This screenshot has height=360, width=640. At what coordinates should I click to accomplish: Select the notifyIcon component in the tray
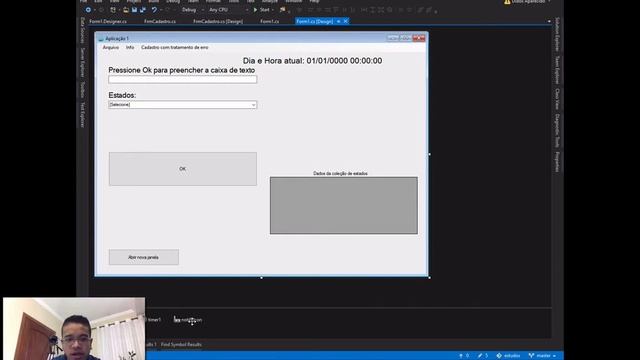(188, 320)
